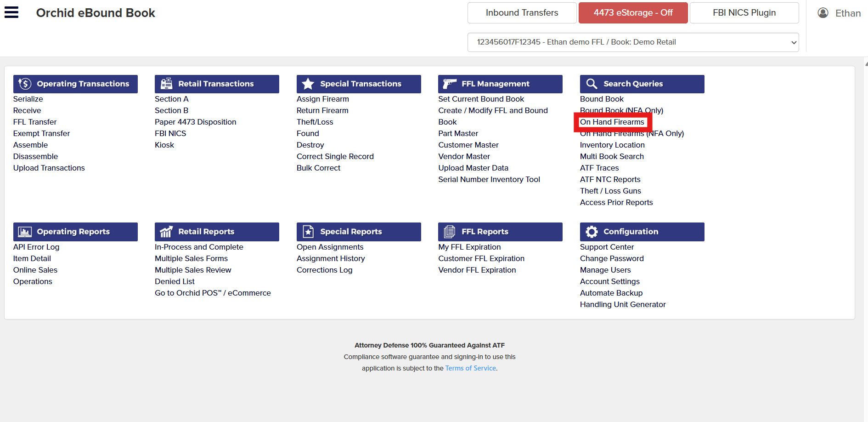Click the Operating Transactions dollar icon

[x=25, y=84]
